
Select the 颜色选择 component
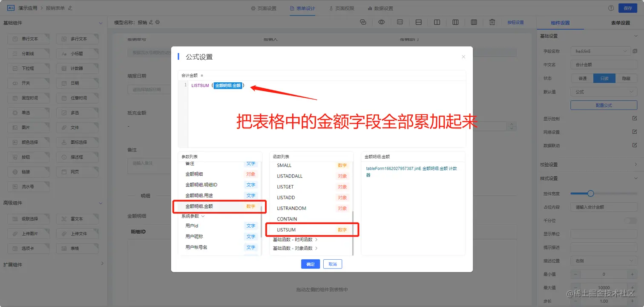(x=29, y=142)
